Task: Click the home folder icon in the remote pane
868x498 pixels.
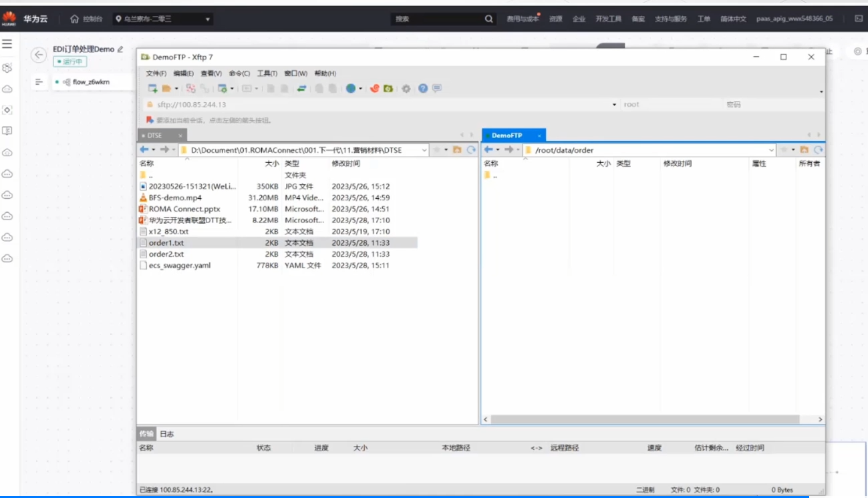Action: point(804,150)
